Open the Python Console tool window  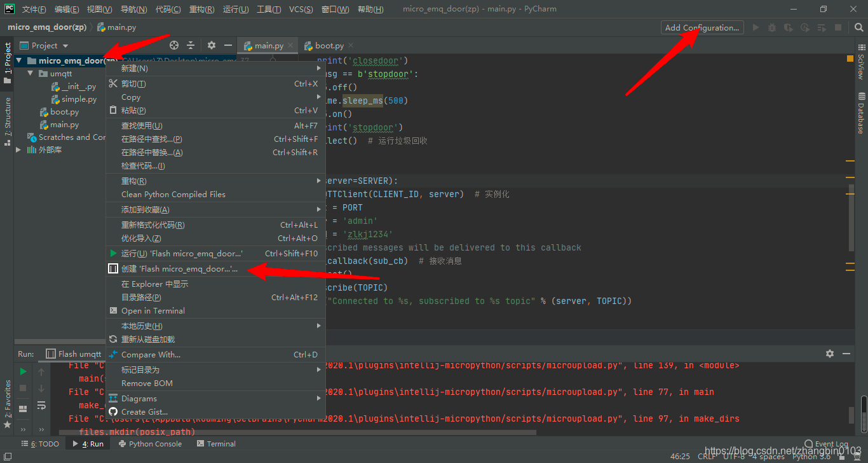click(151, 444)
